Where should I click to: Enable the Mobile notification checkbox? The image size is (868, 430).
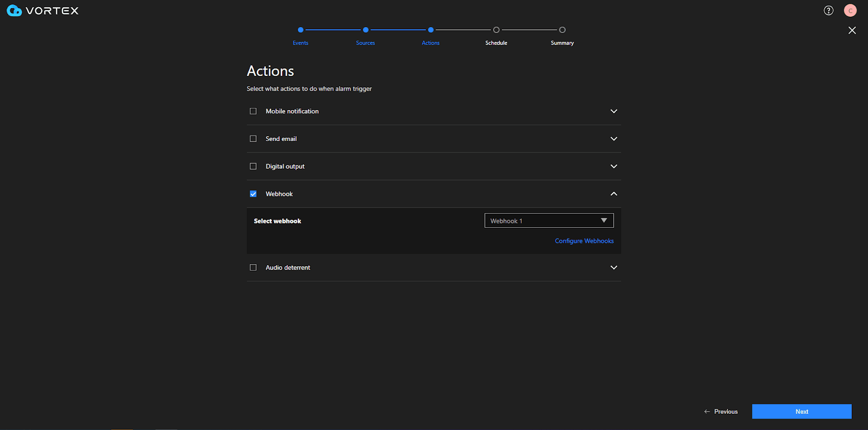tap(253, 111)
